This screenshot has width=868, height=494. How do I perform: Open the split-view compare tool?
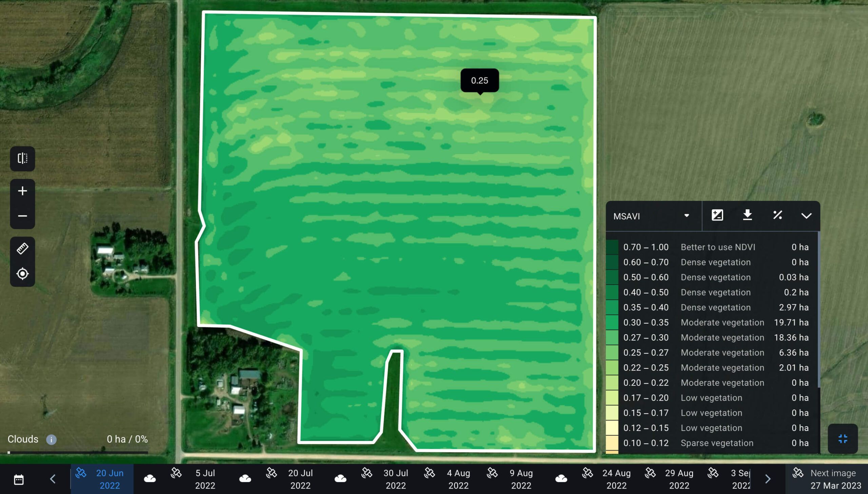click(x=22, y=158)
